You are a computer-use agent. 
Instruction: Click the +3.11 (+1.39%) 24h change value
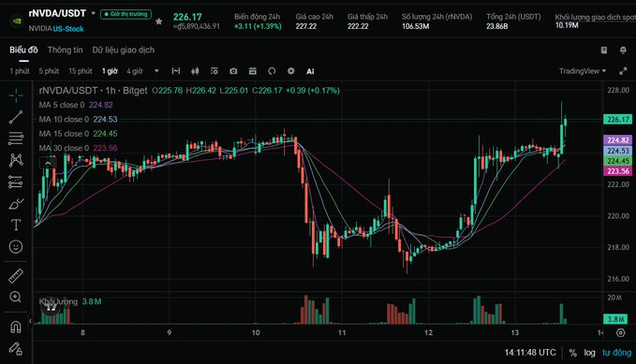(x=258, y=26)
